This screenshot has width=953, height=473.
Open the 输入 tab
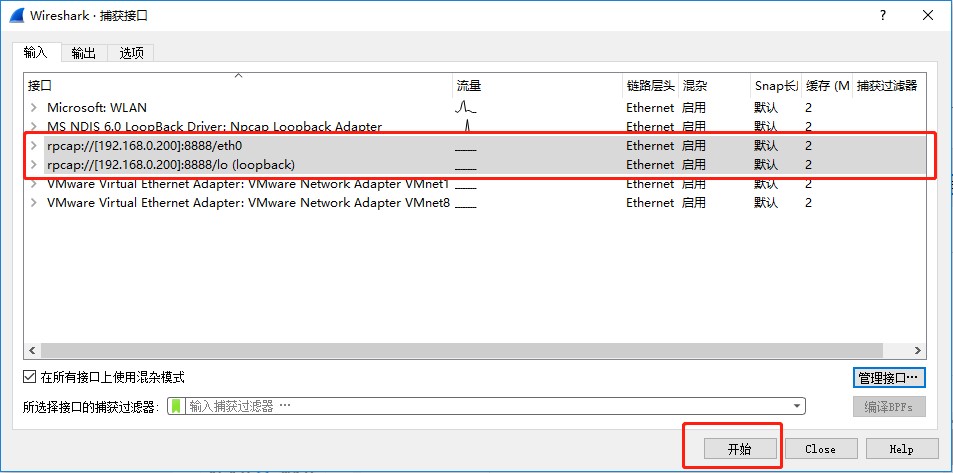(35, 53)
